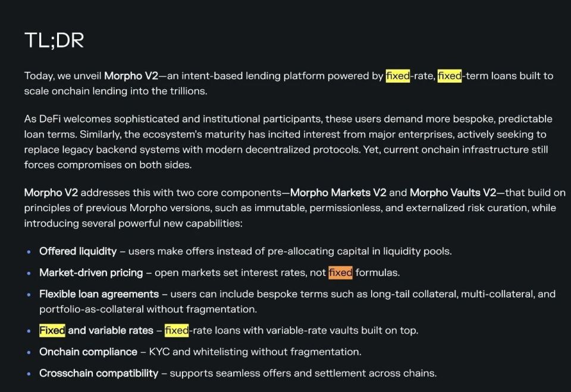Click the highlighted "fixed" before "-rate, fixed-term"
571x392 pixels.
click(x=397, y=76)
